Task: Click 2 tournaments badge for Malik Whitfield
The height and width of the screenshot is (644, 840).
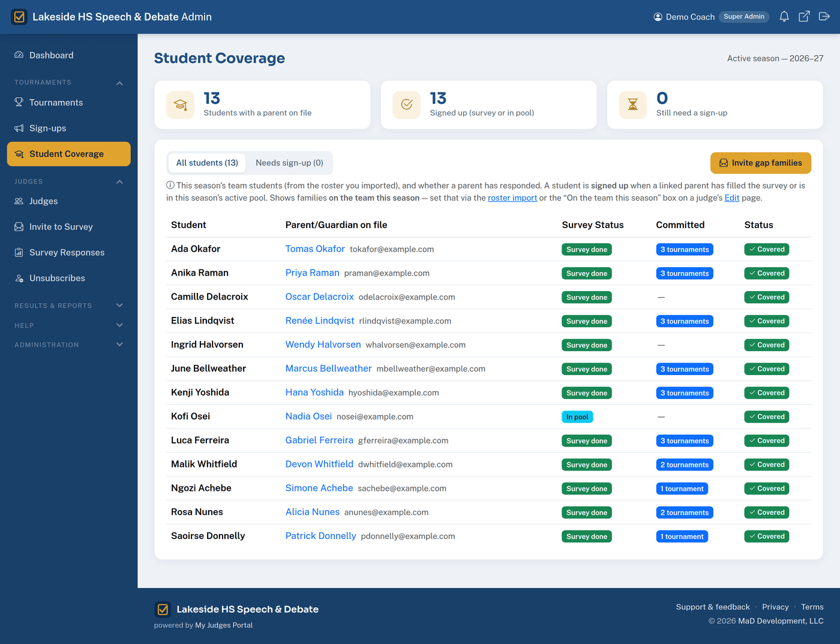Action: [x=685, y=465]
